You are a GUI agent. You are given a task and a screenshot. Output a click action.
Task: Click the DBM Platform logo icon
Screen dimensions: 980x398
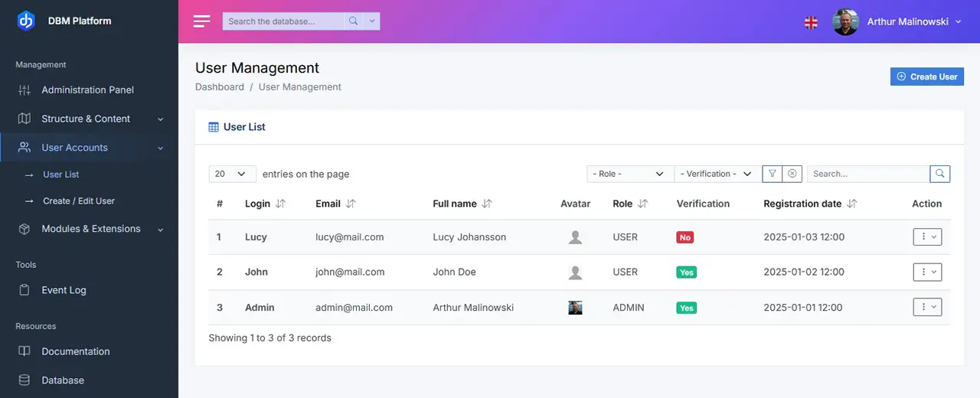tap(26, 21)
